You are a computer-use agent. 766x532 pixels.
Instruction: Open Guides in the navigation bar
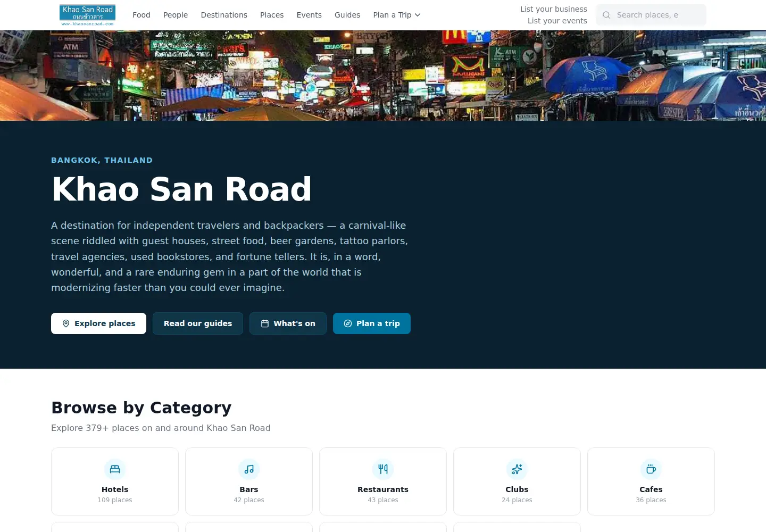[347, 15]
